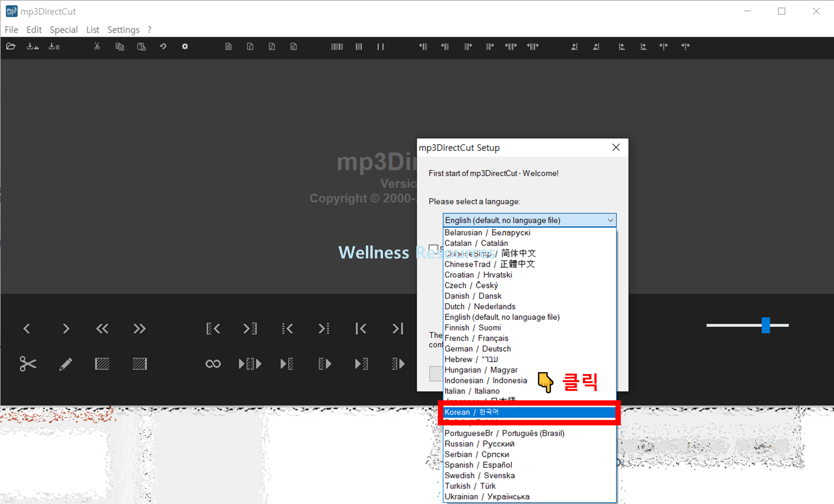The image size is (834, 504).
Task: Jump to track end with >| button
Action: coord(398,329)
